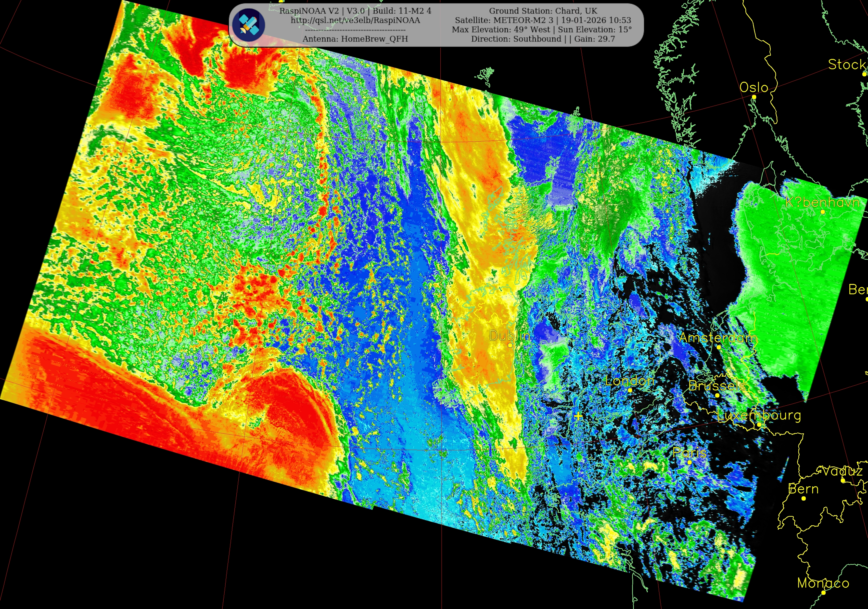
Task: Click the Bern city marker dot
Action: coord(804,499)
